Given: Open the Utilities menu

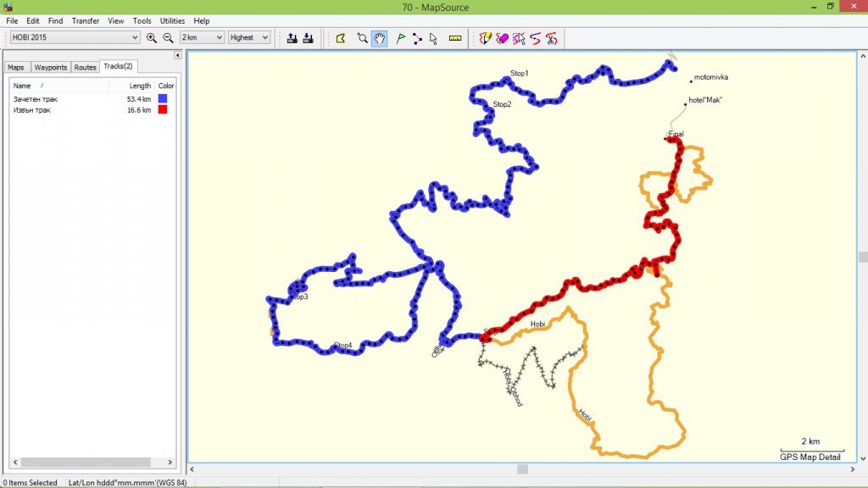Looking at the screenshot, I should tap(172, 20).
